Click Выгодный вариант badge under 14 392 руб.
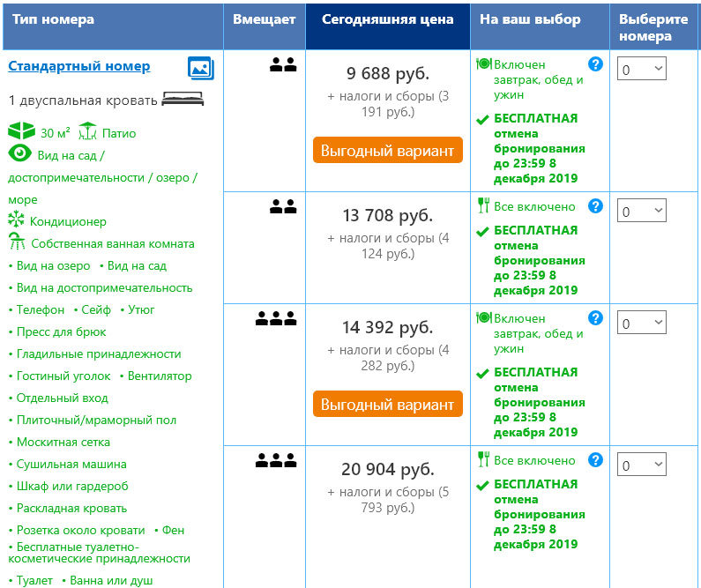 [387, 405]
